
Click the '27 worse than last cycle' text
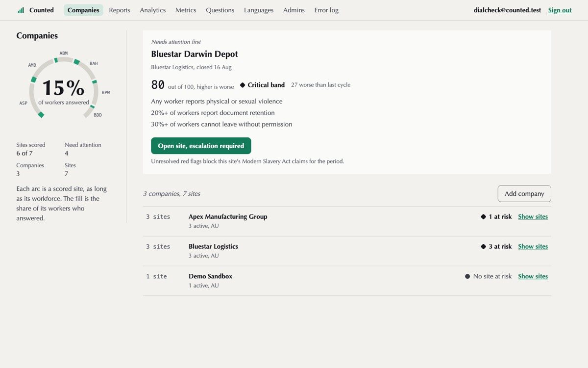click(320, 85)
